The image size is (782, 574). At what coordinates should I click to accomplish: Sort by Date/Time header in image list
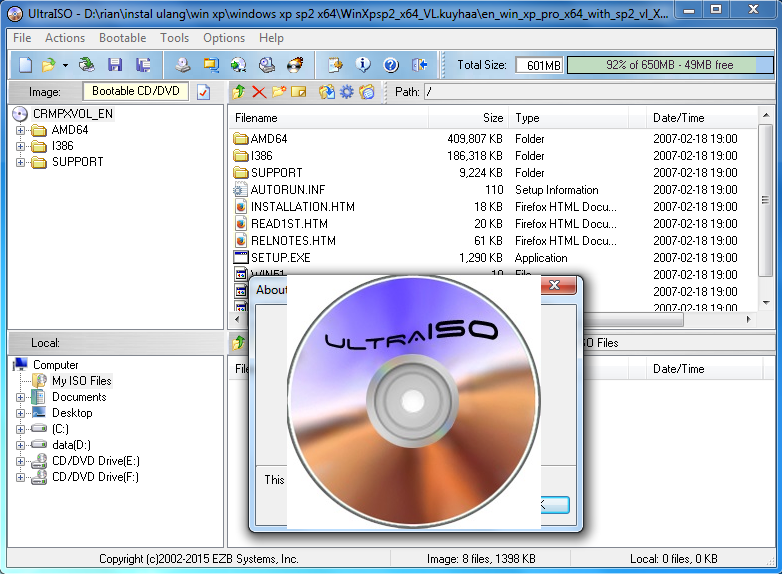[x=702, y=118]
